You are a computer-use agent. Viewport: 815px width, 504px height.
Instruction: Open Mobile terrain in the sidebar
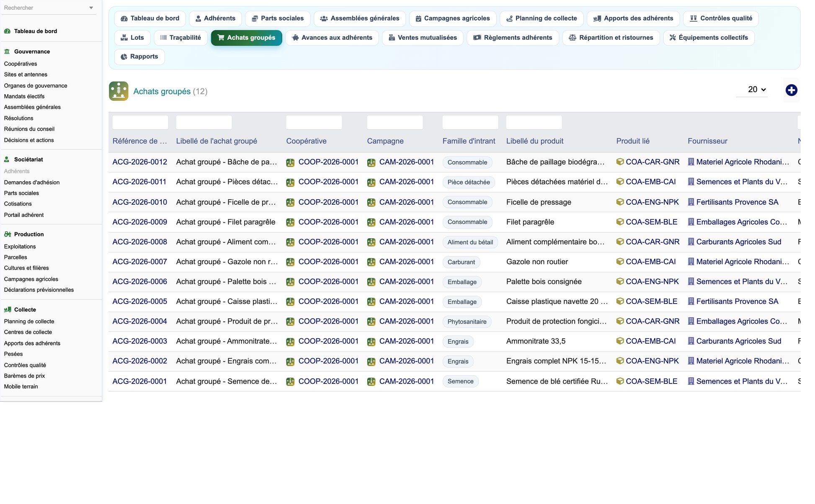21,387
